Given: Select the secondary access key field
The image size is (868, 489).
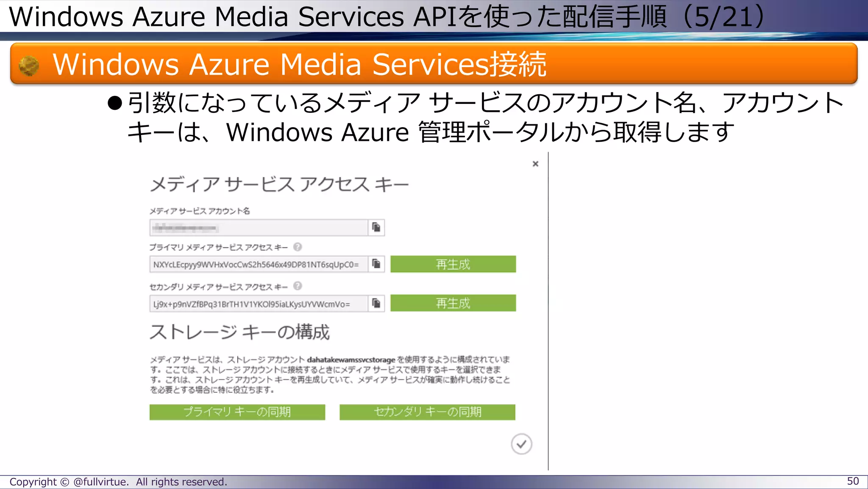Looking at the screenshot, I should [259, 304].
